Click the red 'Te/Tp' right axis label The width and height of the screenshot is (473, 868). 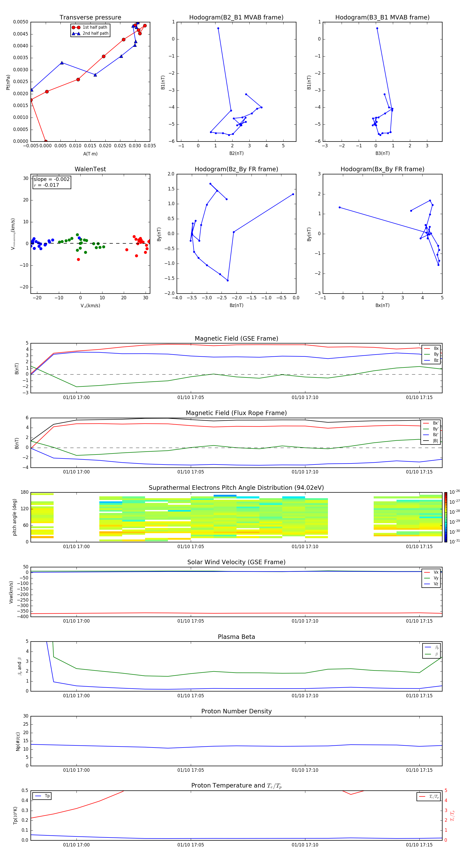[x=452, y=815]
